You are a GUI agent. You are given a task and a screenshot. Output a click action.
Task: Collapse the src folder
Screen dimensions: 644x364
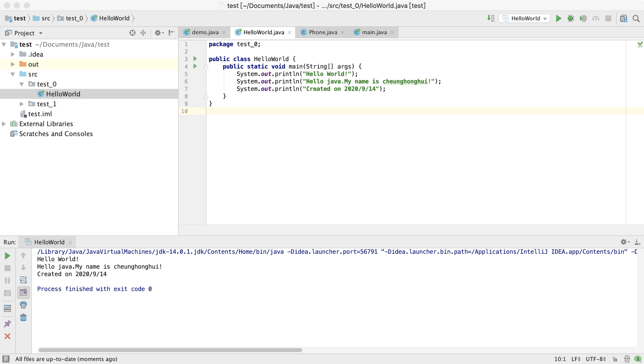pyautogui.click(x=13, y=74)
